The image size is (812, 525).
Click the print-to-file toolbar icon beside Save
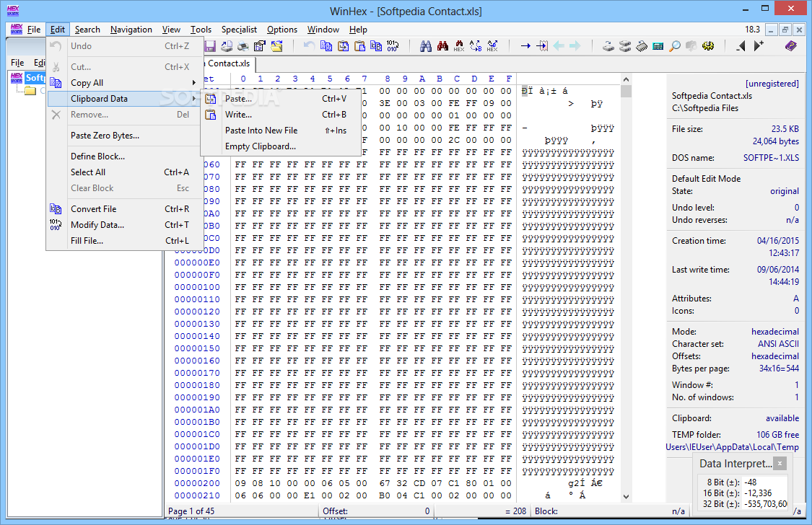pos(227,46)
